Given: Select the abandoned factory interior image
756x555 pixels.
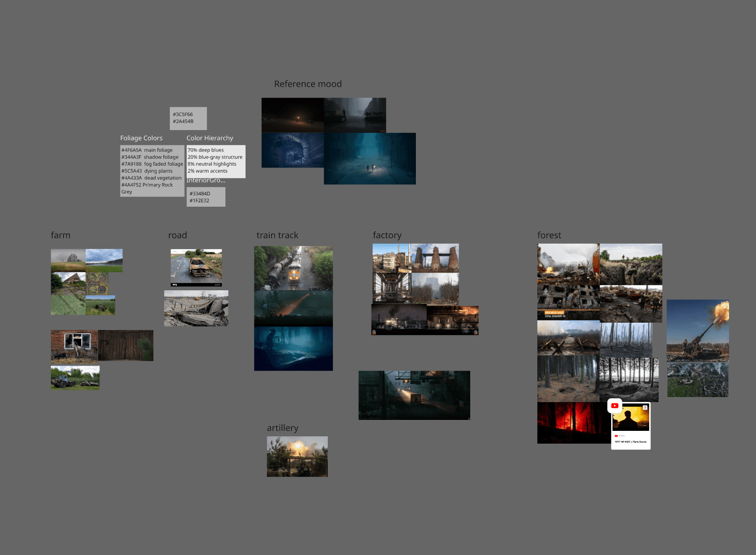Looking at the screenshot, I should click(x=392, y=288).
